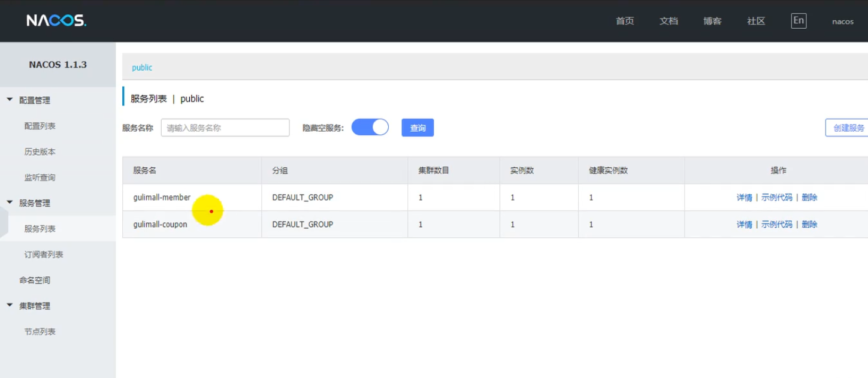The width and height of the screenshot is (868, 378).
Task: Click the 健康实例数 column header
Action: click(608, 171)
